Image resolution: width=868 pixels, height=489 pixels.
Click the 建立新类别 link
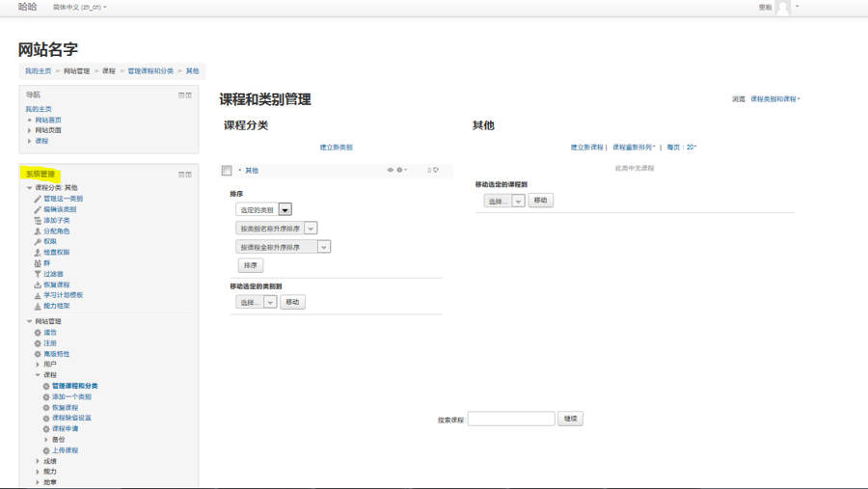click(x=336, y=148)
